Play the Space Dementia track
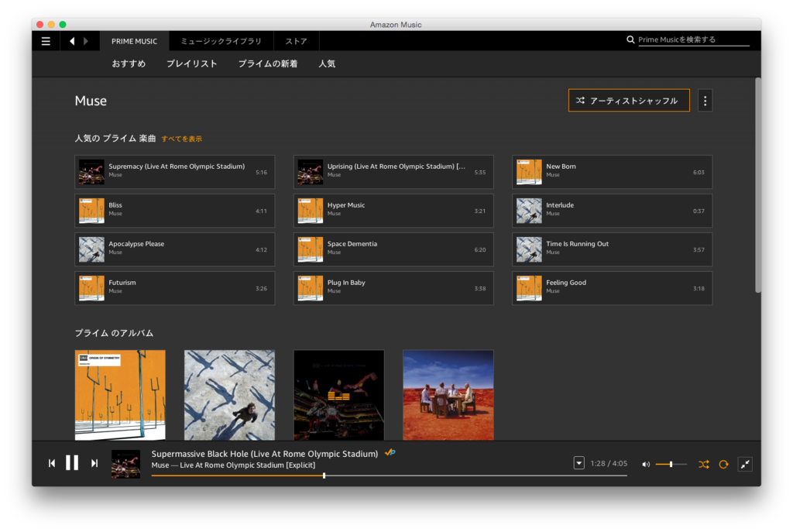Viewport: 793px width, 532px height. coord(393,249)
